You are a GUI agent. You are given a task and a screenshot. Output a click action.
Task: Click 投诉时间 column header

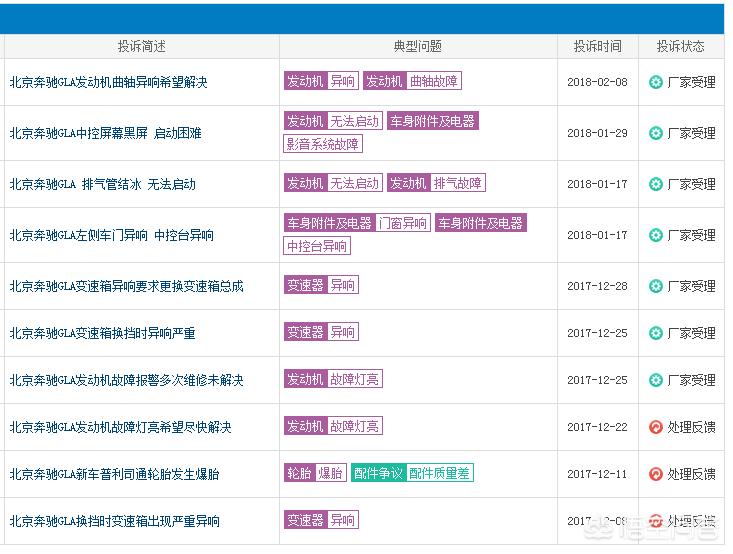597,46
